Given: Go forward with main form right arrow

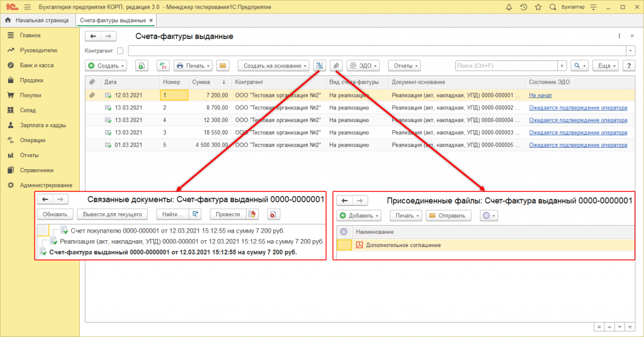Looking at the screenshot, I should click(108, 36).
